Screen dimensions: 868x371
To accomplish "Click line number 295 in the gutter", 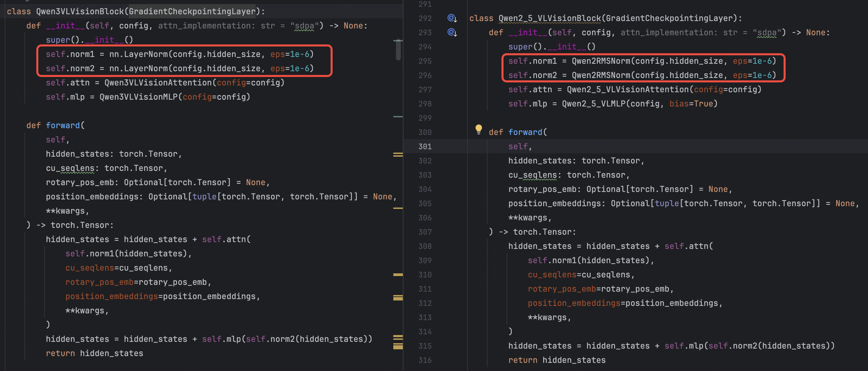I will (425, 61).
